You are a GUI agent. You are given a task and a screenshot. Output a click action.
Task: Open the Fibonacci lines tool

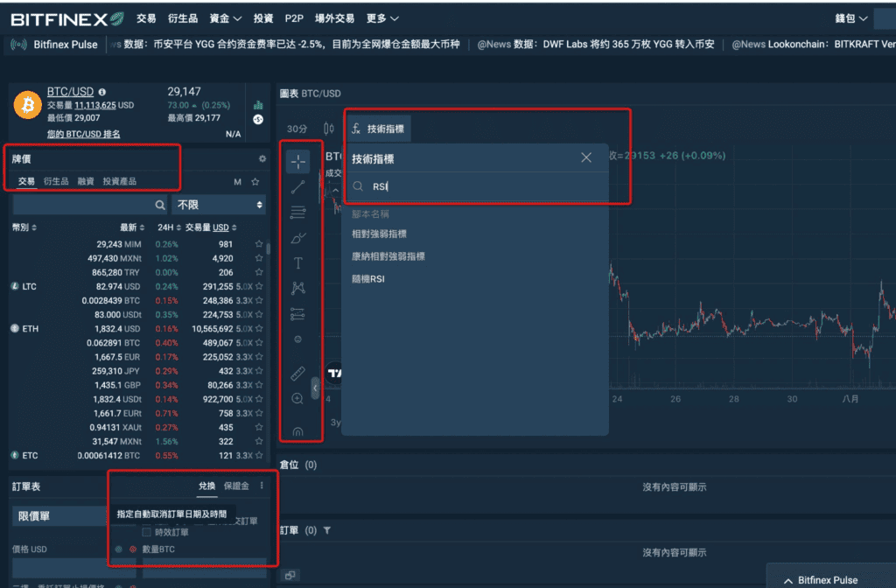(x=297, y=212)
